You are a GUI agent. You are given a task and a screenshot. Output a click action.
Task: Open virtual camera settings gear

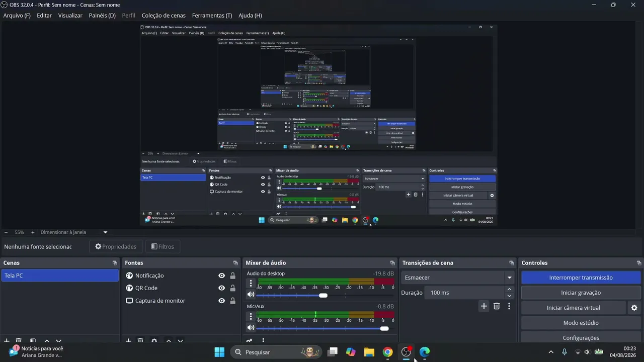pyautogui.click(x=634, y=308)
